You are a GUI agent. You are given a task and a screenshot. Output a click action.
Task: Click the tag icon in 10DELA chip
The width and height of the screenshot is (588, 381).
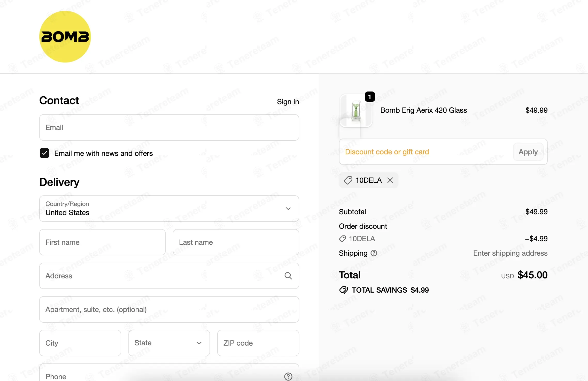click(348, 180)
